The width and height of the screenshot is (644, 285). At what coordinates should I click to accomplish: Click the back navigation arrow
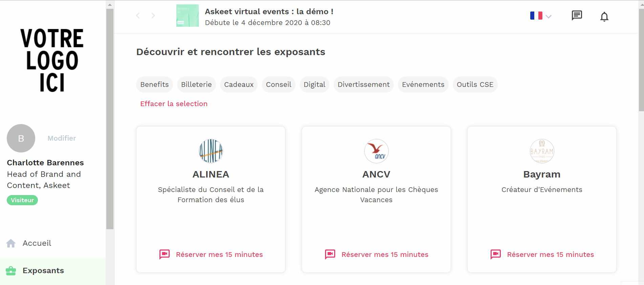138,16
